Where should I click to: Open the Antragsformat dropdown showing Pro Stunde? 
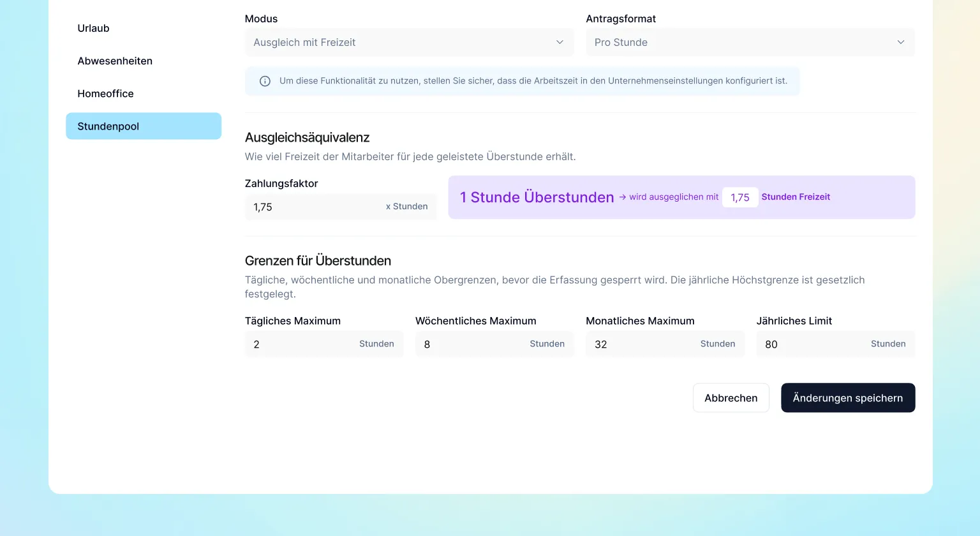(750, 42)
